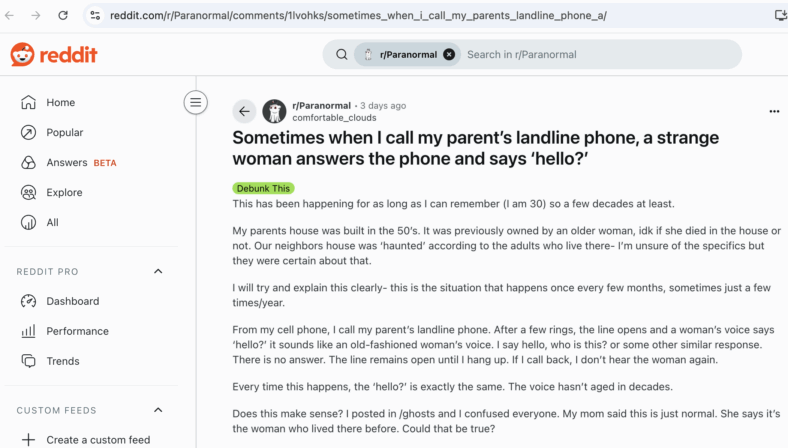This screenshot has width=788, height=448.
Task: View site information icon in address bar
Action: (x=95, y=15)
